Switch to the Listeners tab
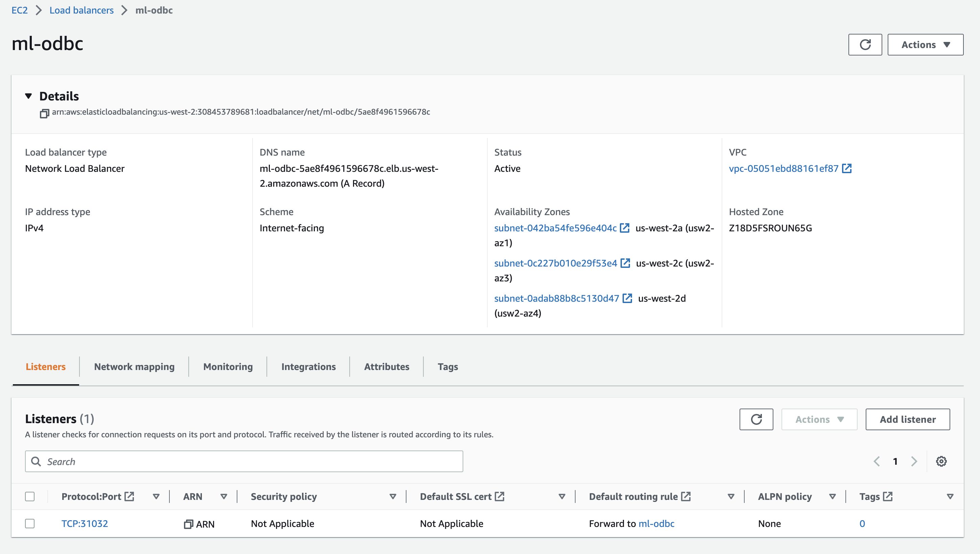The image size is (980, 554). click(46, 366)
